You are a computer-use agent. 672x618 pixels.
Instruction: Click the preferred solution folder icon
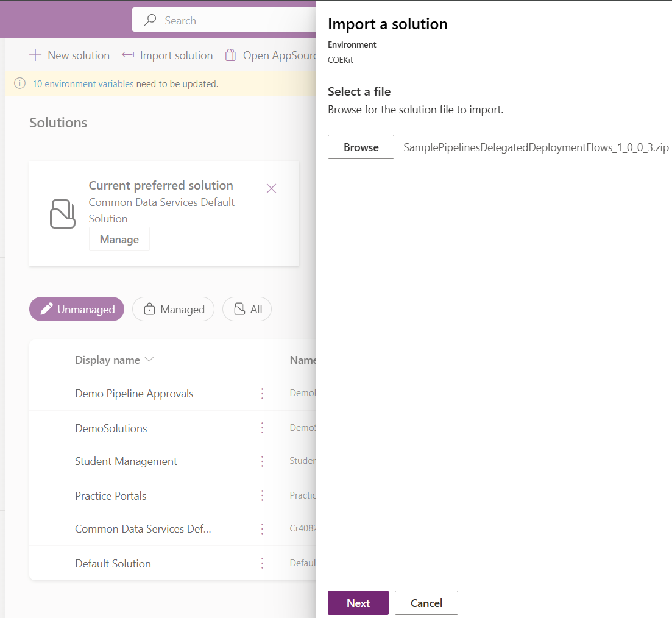[62, 214]
